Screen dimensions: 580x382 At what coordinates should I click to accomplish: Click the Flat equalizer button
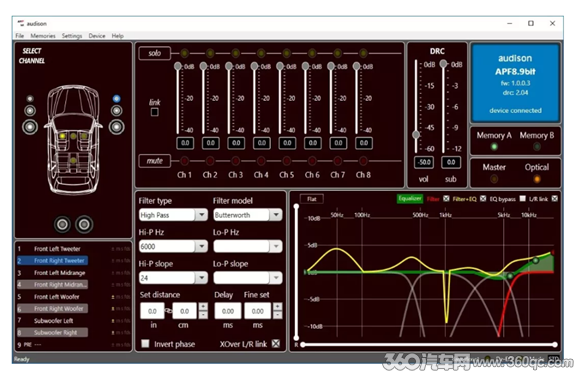tap(311, 199)
